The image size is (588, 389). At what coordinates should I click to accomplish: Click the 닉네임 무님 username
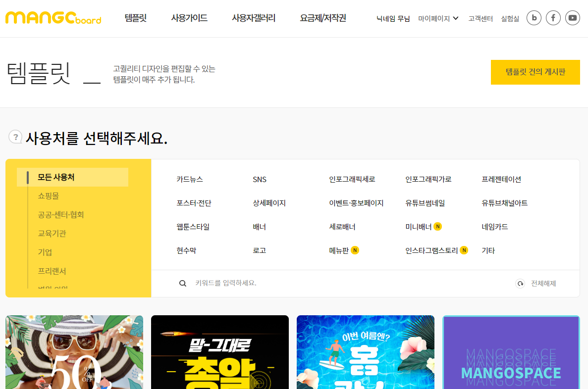393,18
